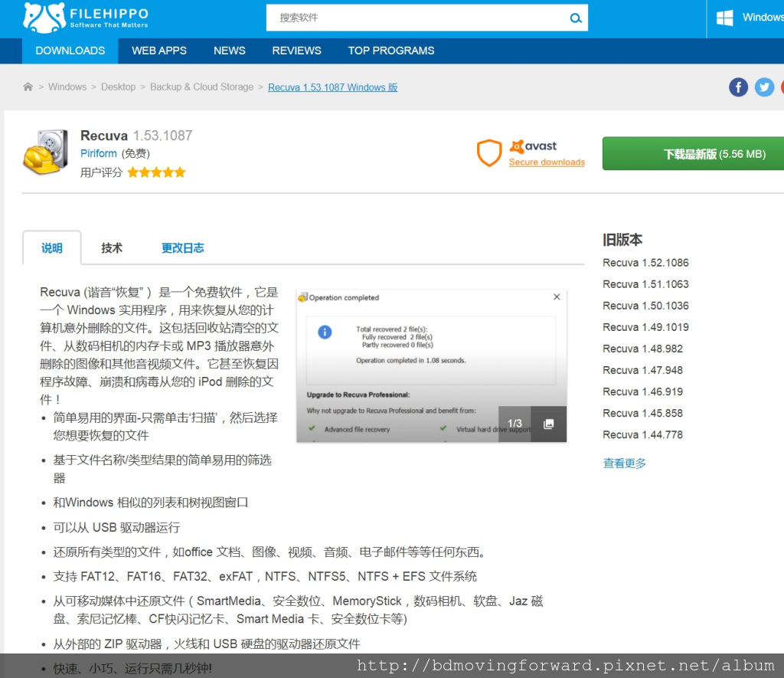Open old version Recuva 1.50.1036
This screenshot has width=784, height=678.
tap(645, 306)
